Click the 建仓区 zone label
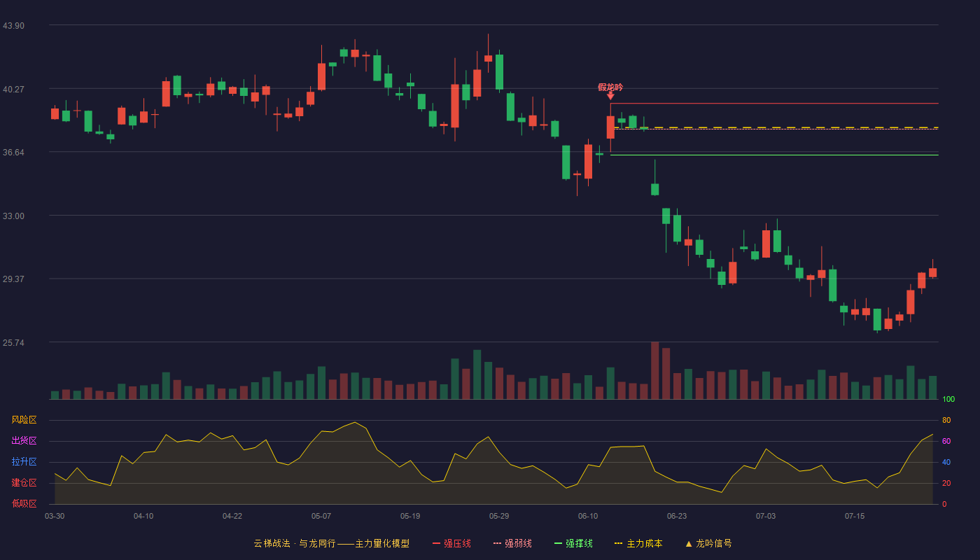980x560 pixels. [24, 483]
